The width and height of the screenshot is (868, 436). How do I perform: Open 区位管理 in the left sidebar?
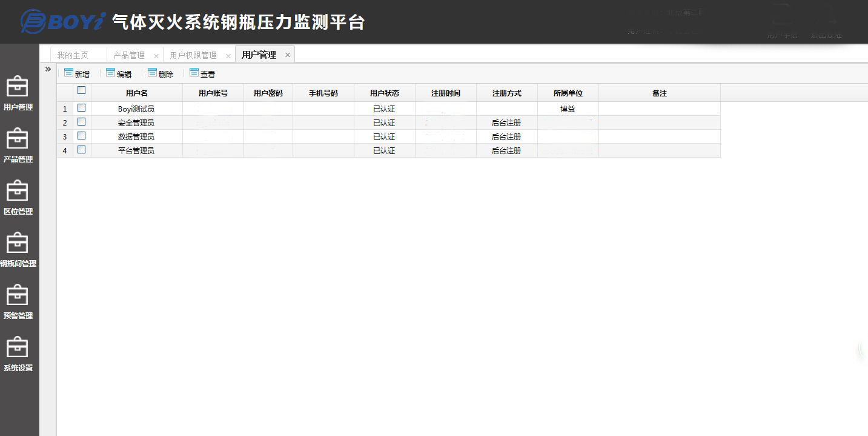[x=18, y=198]
